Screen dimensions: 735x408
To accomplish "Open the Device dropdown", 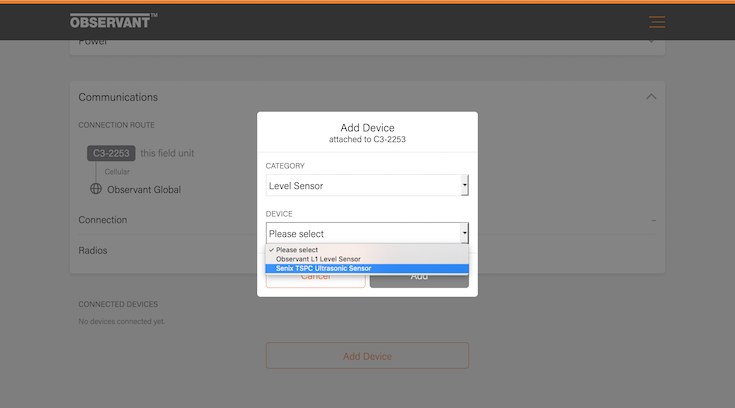I will point(366,233).
